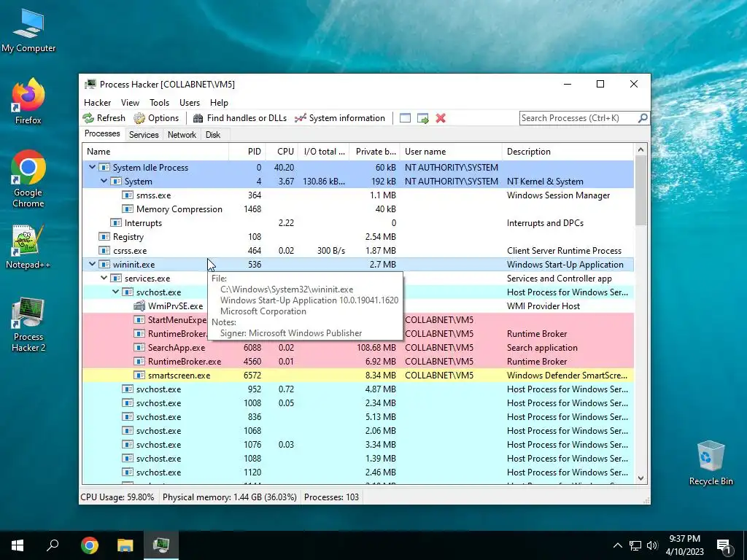Collapse the System Idle Process node

[93, 167]
